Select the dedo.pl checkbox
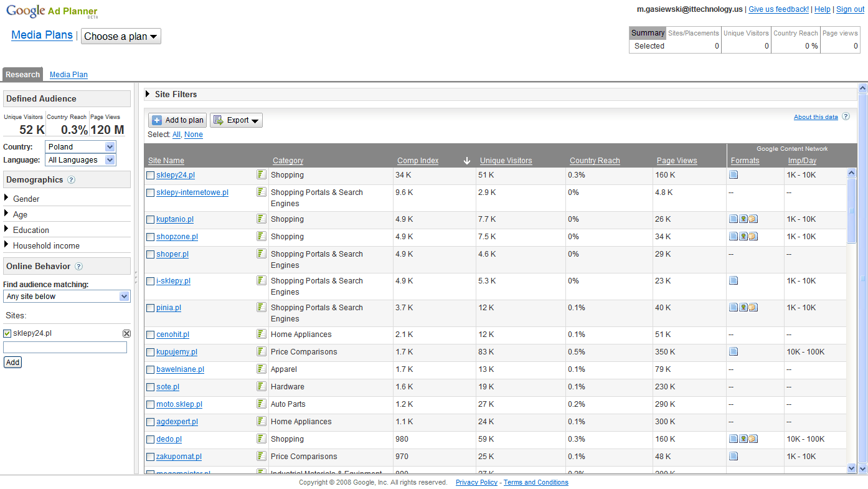 [x=150, y=440]
